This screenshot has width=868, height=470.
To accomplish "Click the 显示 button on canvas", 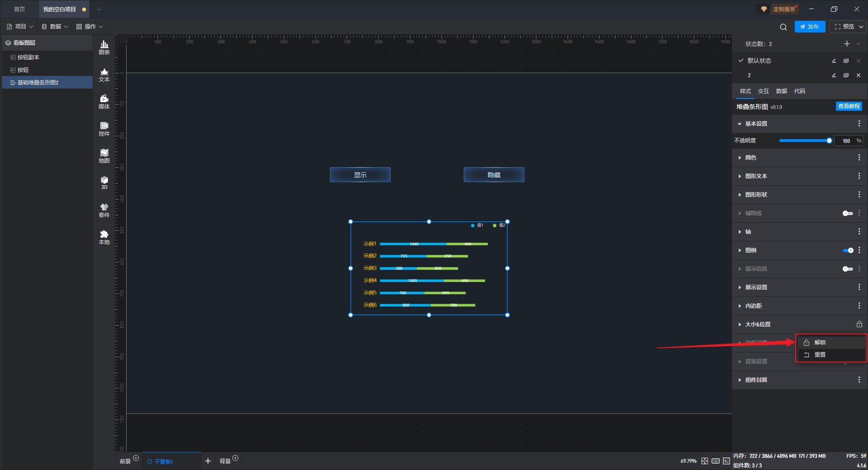I will [360, 175].
